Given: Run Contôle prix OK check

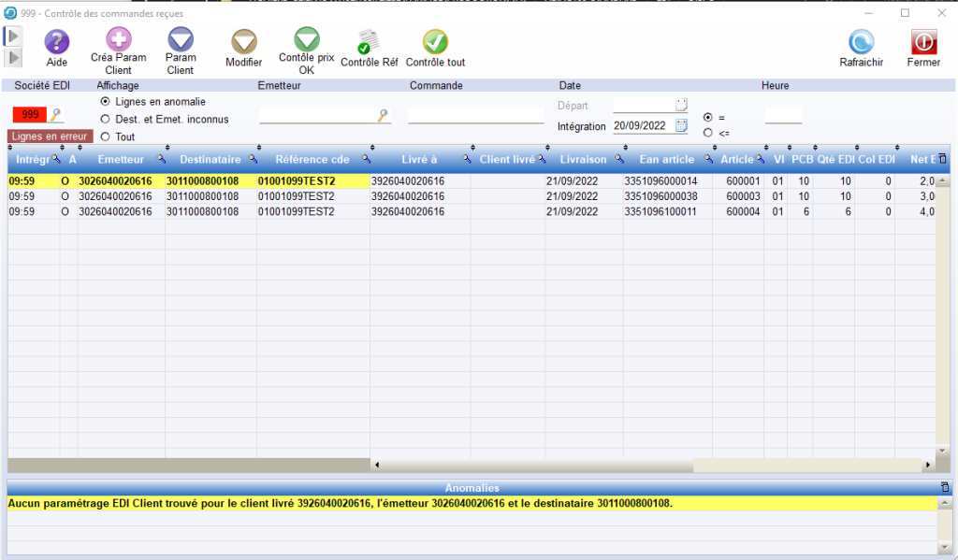Looking at the screenshot, I should [x=306, y=40].
